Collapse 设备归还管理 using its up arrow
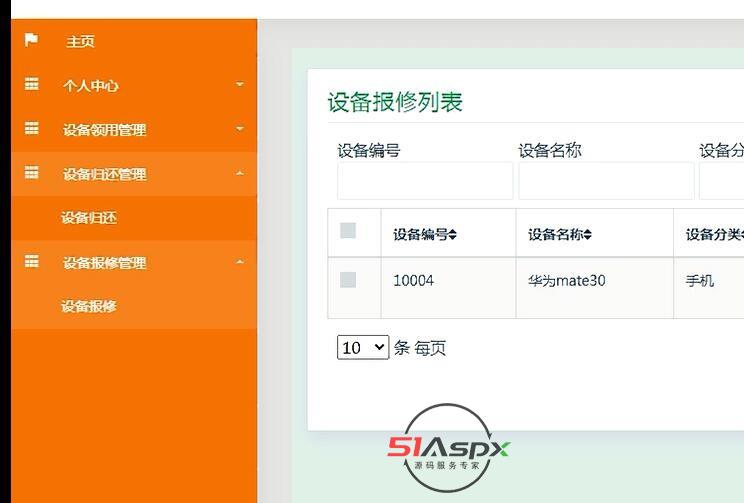744x503 pixels. point(240,173)
